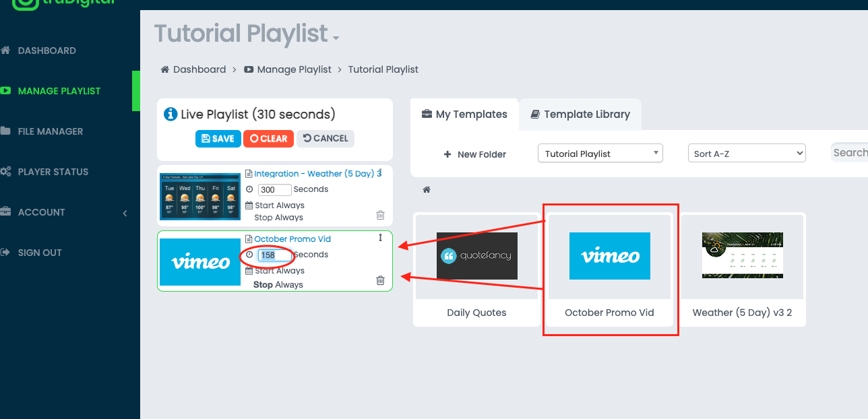
Task: Click Start Always on October Promo Vid item
Action: 280,271
